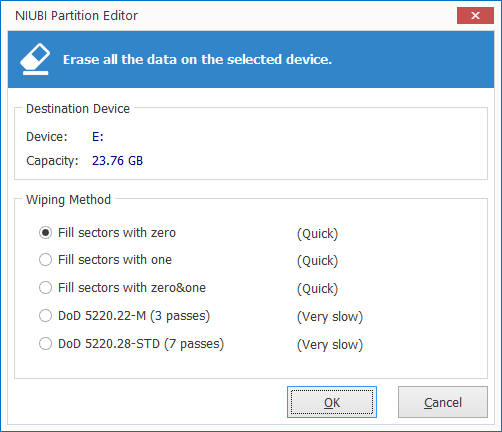Click the eraser icon in the header
The image size is (502, 432).
[35, 59]
